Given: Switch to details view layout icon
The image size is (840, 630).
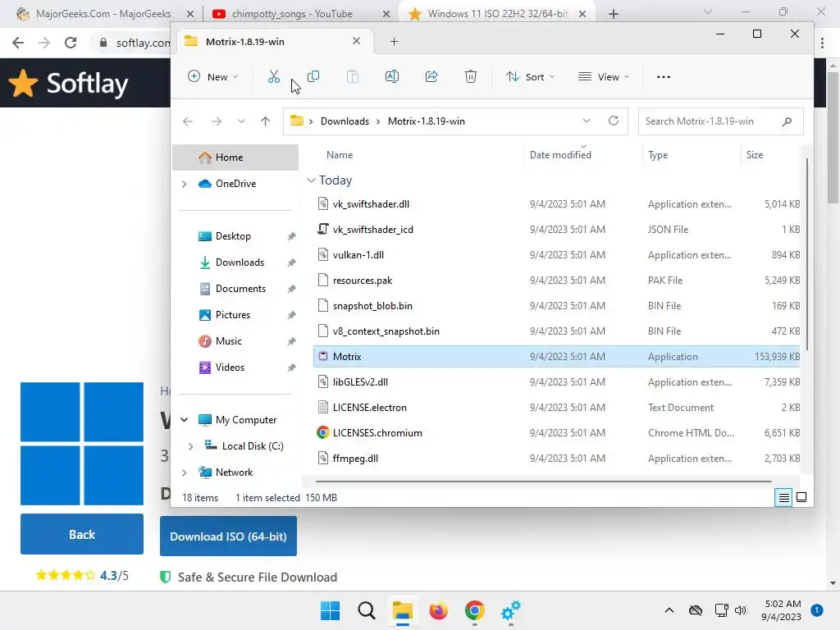Looking at the screenshot, I should click(783, 498).
